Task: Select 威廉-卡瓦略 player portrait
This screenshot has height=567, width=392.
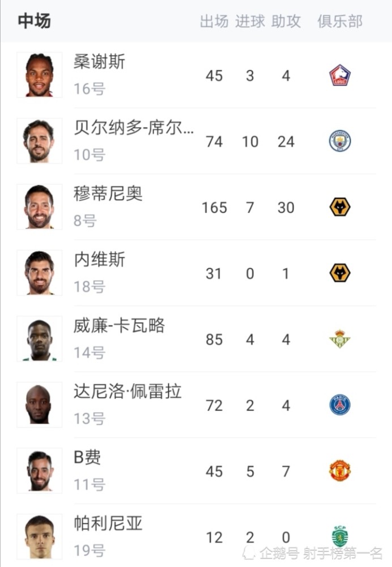Action: click(x=40, y=339)
